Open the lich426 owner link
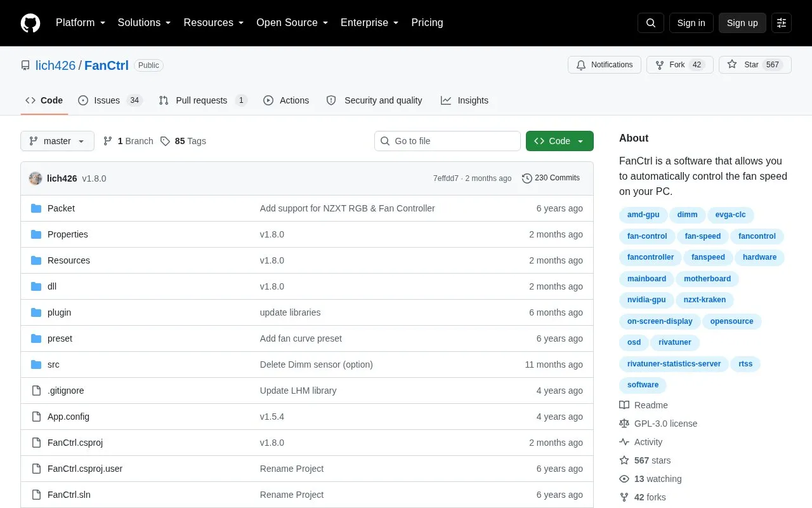812x508 pixels. pos(56,65)
